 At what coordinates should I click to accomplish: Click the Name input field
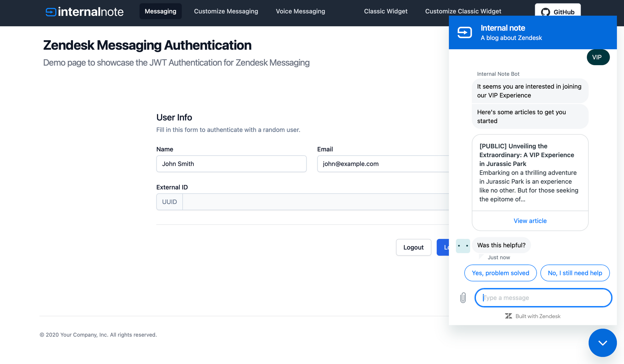point(231,164)
